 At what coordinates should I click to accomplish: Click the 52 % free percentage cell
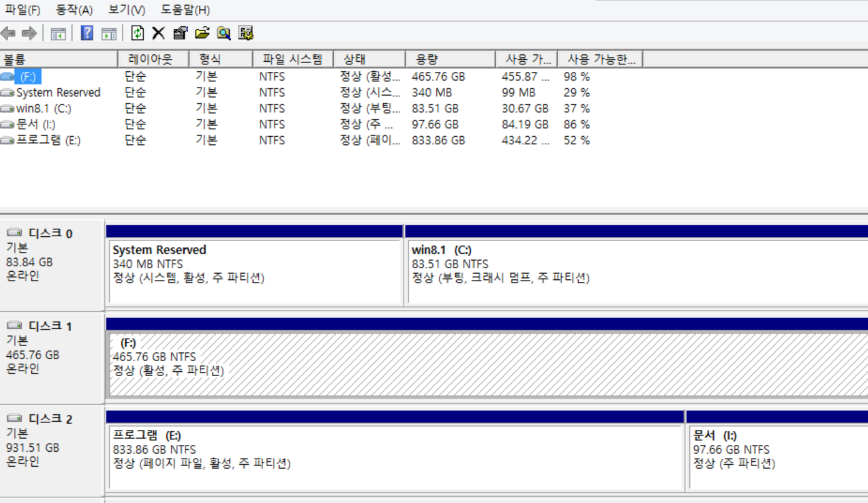[576, 140]
